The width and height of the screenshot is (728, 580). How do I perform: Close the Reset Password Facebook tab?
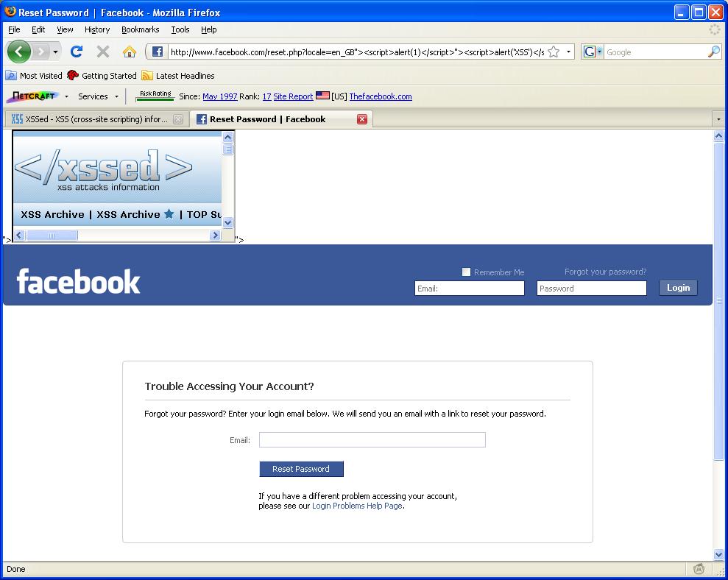coord(362,119)
